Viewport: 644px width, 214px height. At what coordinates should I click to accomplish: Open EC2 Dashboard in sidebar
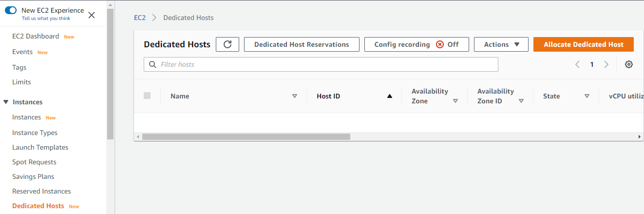point(36,36)
